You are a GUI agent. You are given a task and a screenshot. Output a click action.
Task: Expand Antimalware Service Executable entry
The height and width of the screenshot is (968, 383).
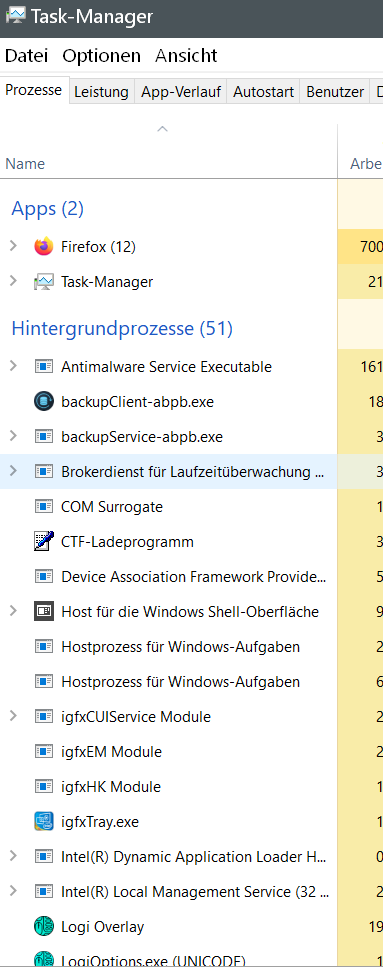pyautogui.click(x=13, y=366)
